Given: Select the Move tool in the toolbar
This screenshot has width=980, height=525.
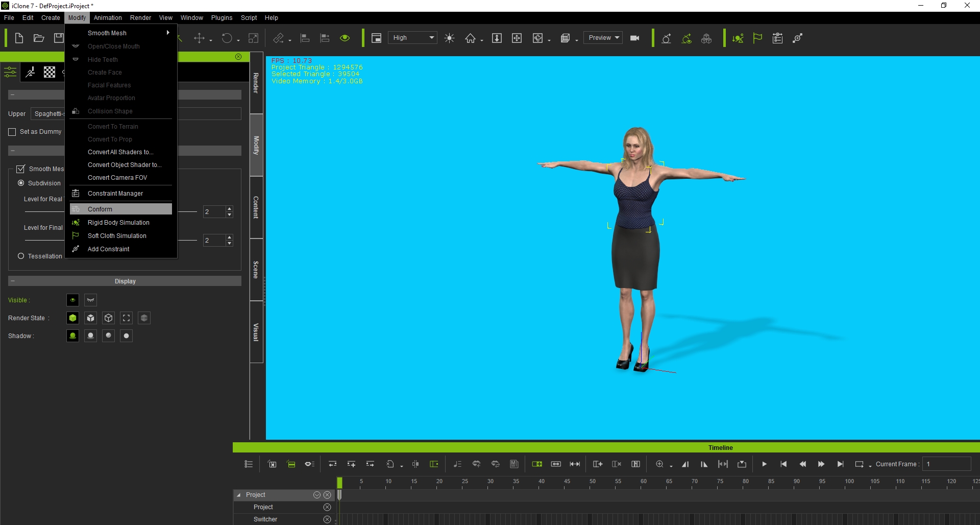Looking at the screenshot, I should (199, 38).
